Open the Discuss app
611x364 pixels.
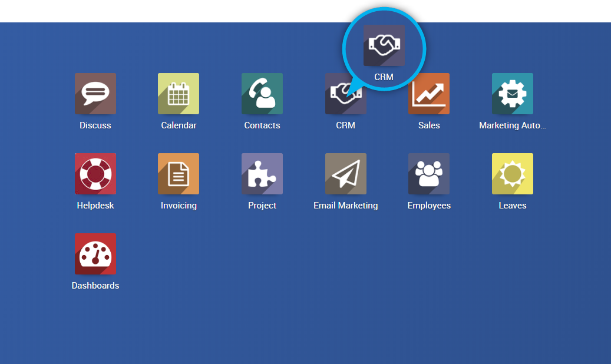tap(95, 94)
